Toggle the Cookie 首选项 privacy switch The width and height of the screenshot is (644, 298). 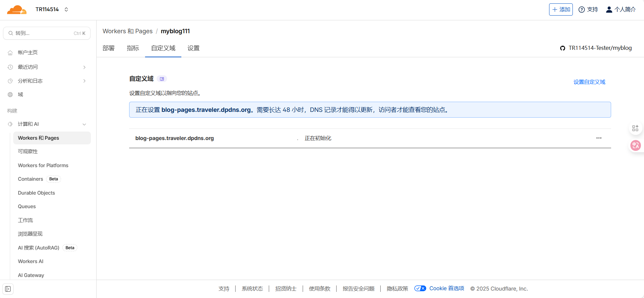click(420, 289)
